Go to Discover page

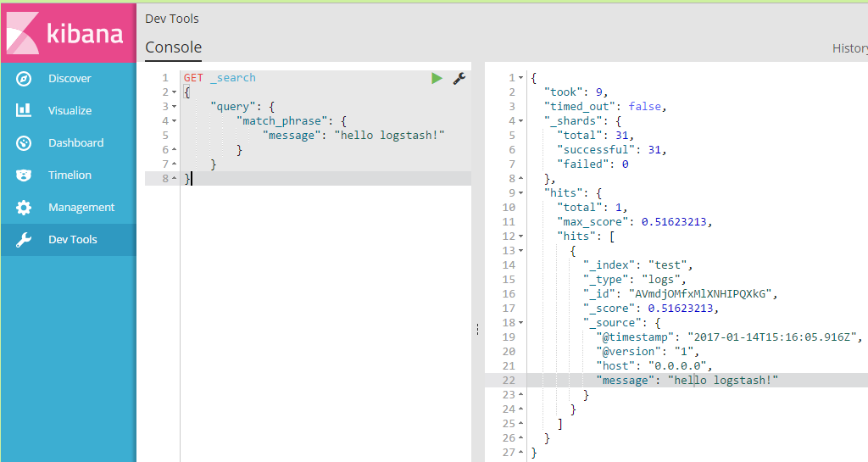tap(70, 79)
